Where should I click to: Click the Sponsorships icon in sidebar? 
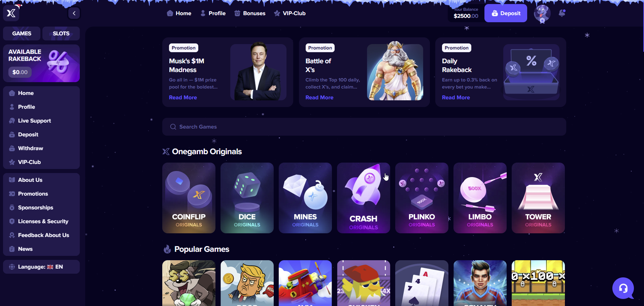pyautogui.click(x=12, y=207)
